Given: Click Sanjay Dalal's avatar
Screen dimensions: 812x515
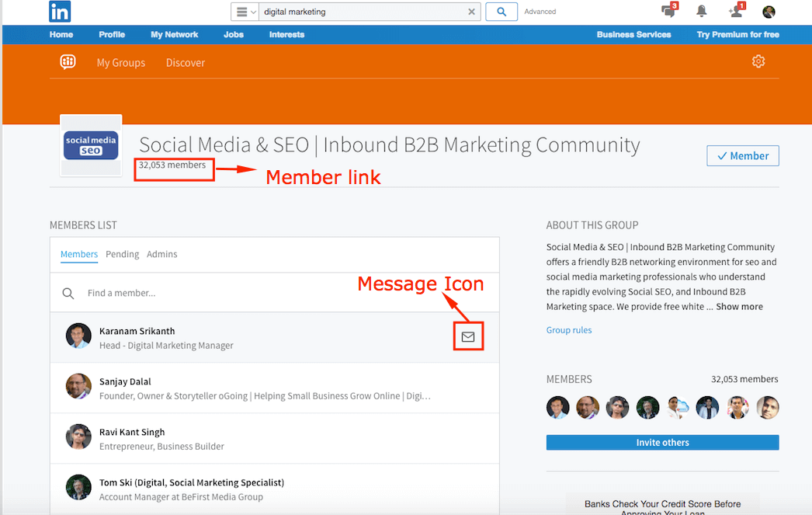Looking at the screenshot, I should 78,386.
